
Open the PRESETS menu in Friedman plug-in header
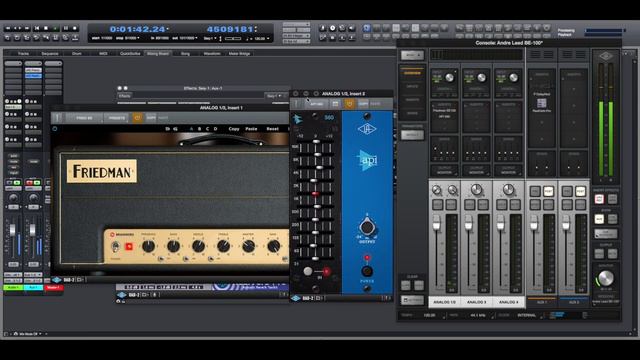tap(117, 118)
